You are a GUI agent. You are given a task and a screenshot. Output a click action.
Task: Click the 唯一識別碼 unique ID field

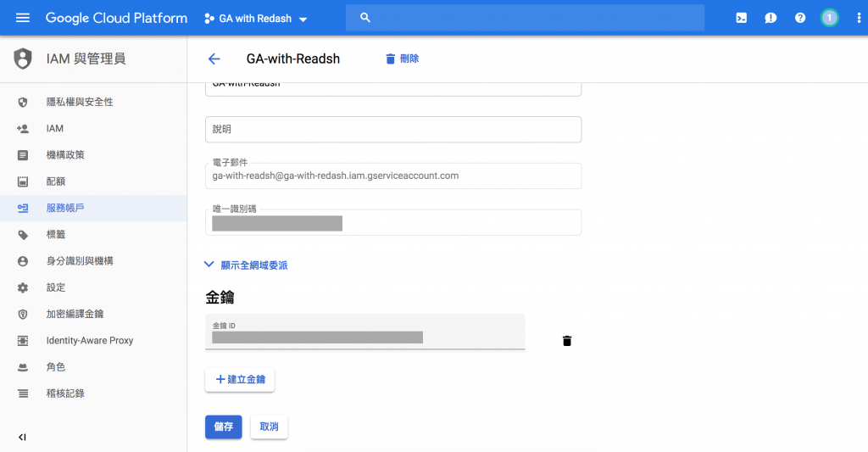click(x=393, y=222)
